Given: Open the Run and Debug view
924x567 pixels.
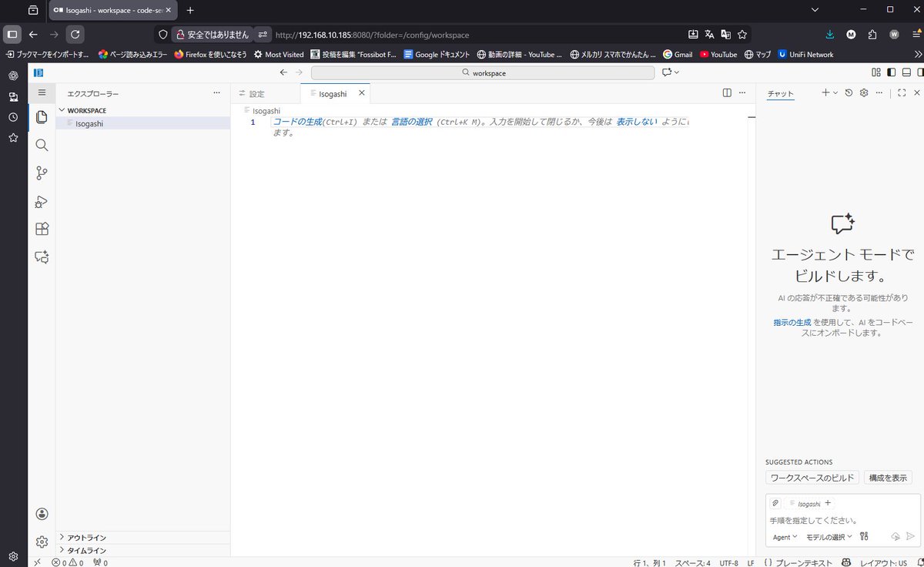Looking at the screenshot, I should (42, 202).
